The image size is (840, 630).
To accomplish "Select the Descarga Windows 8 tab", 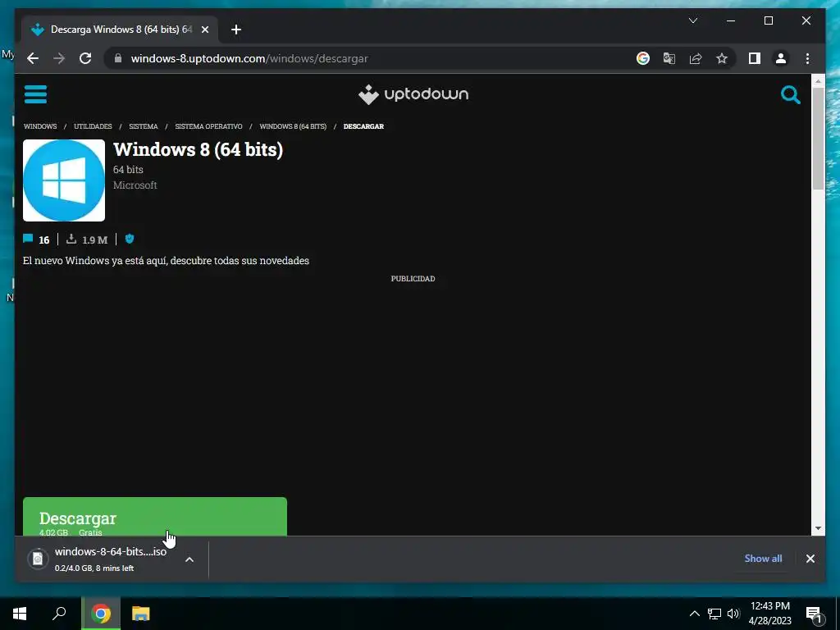I will click(120, 30).
